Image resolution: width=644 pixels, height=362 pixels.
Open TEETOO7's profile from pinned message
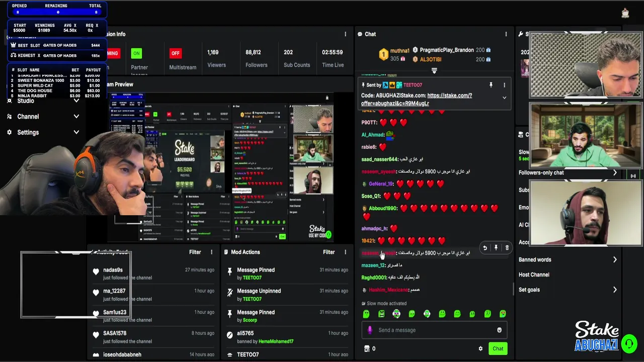pos(413,85)
